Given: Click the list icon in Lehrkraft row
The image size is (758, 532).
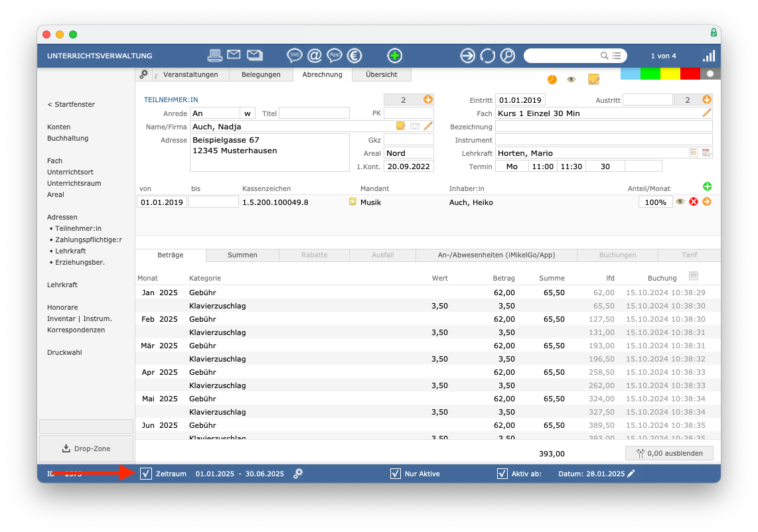Looking at the screenshot, I should 693,153.
